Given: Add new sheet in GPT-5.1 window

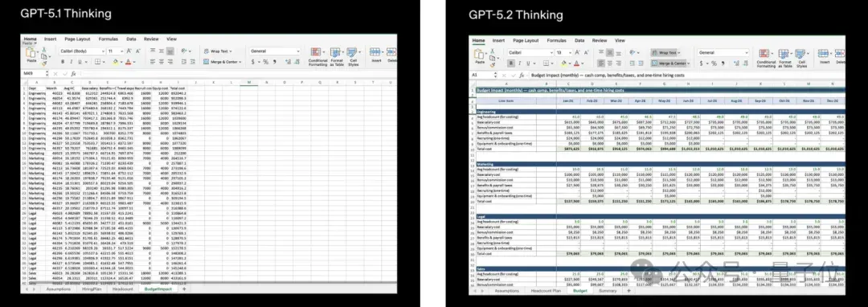Looking at the screenshot, I should pos(184,289).
